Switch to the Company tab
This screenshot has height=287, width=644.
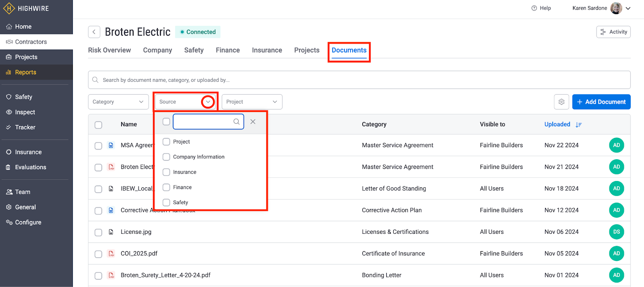[x=157, y=50]
